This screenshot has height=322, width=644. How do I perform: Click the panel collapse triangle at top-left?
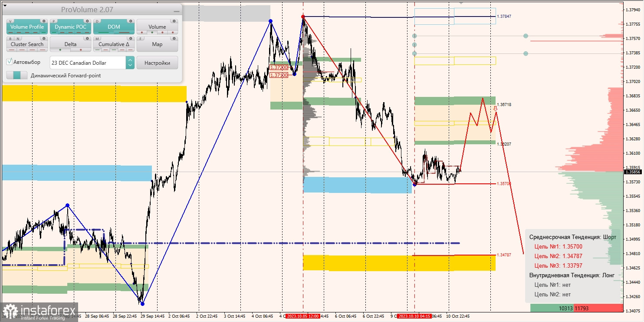[x=4, y=6]
